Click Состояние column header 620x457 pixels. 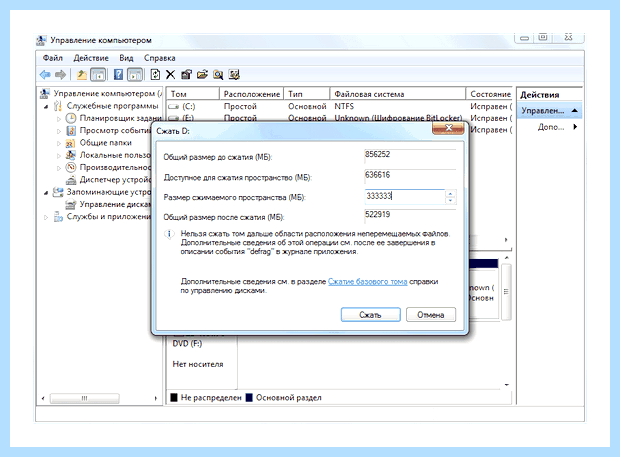(x=490, y=94)
